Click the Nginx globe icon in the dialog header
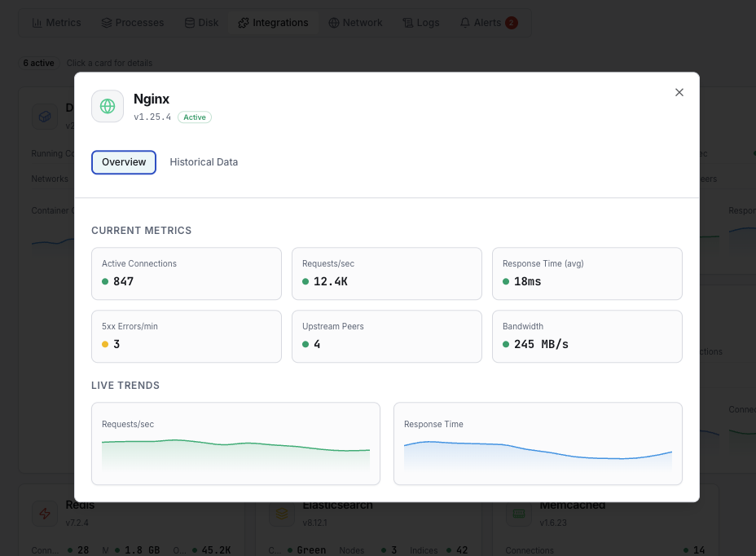 [107, 106]
